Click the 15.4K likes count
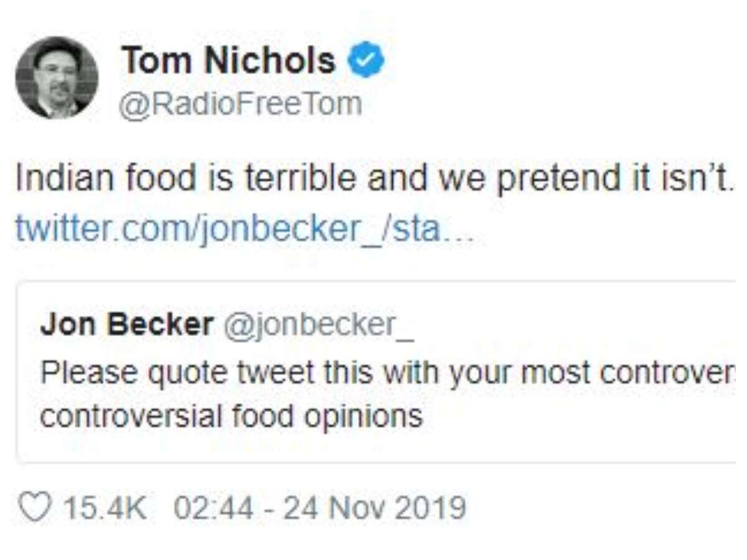The image size is (747, 560). pos(106,508)
